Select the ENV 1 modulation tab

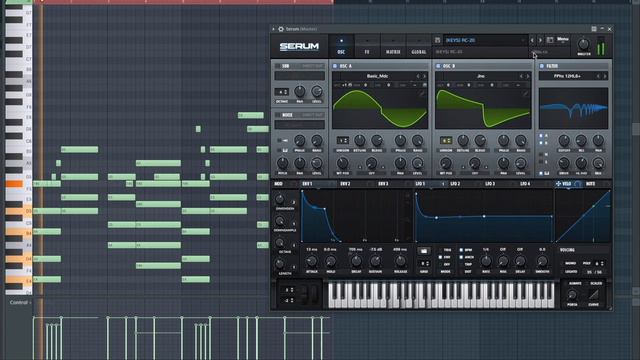click(307, 184)
